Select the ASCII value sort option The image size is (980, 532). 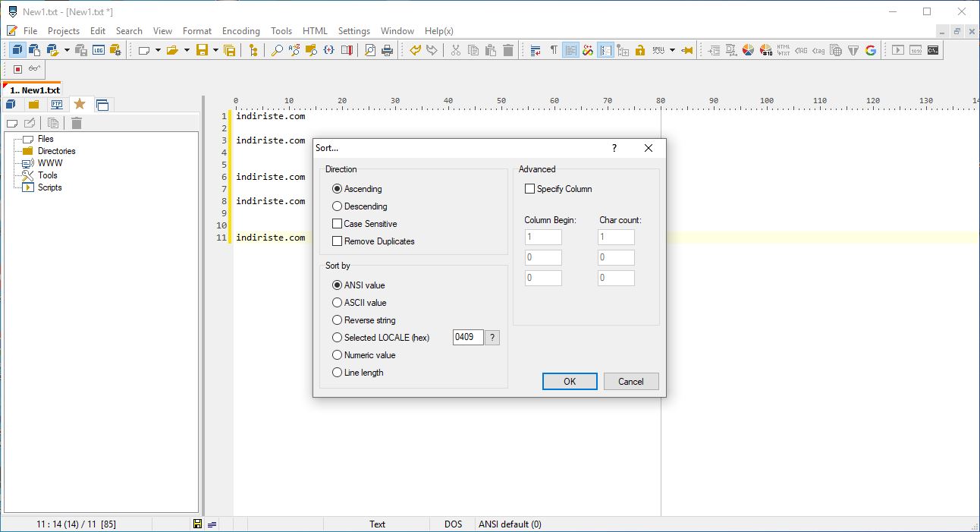tap(338, 303)
